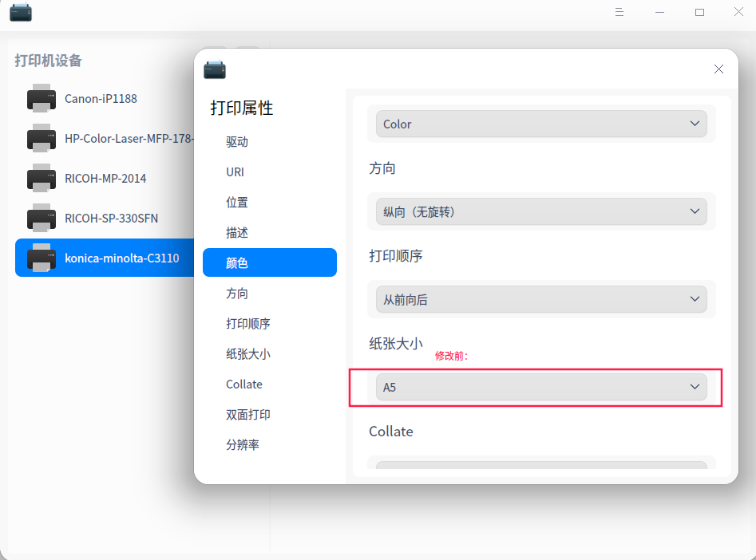The height and width of the screenshot is (560, 756).
Task: Click the konica-minolta-C3110 printer icon
Action: [x=42, y=258]
